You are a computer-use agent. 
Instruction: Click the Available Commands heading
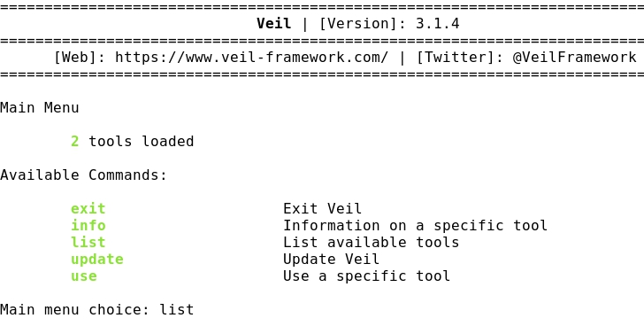pos(84,175)
